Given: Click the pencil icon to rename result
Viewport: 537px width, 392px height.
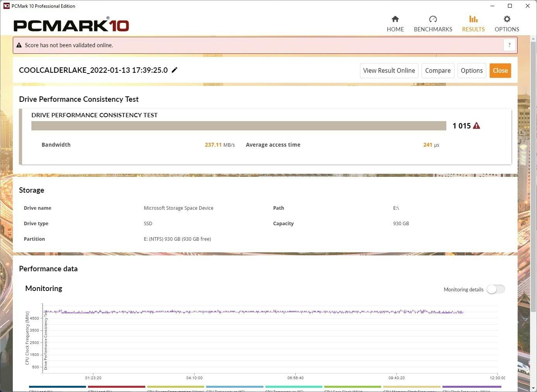Looking at the screenshot, I should (x=175, y=70).
